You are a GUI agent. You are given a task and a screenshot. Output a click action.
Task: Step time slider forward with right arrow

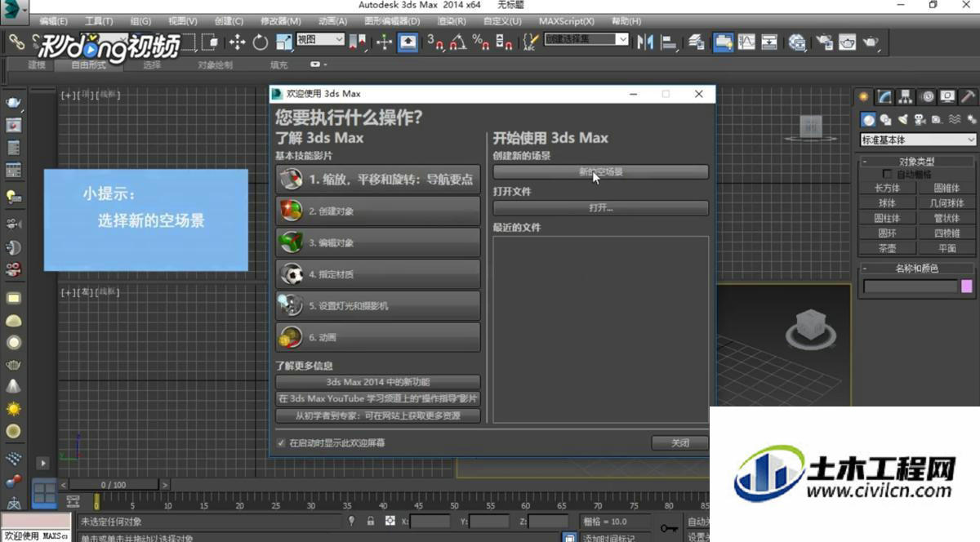(x=165, y=485)
